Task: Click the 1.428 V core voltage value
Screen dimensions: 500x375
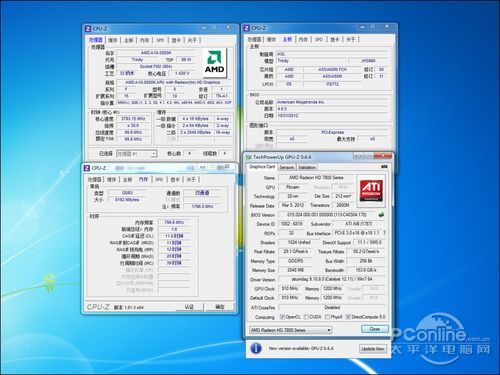Action: [182, 73]
